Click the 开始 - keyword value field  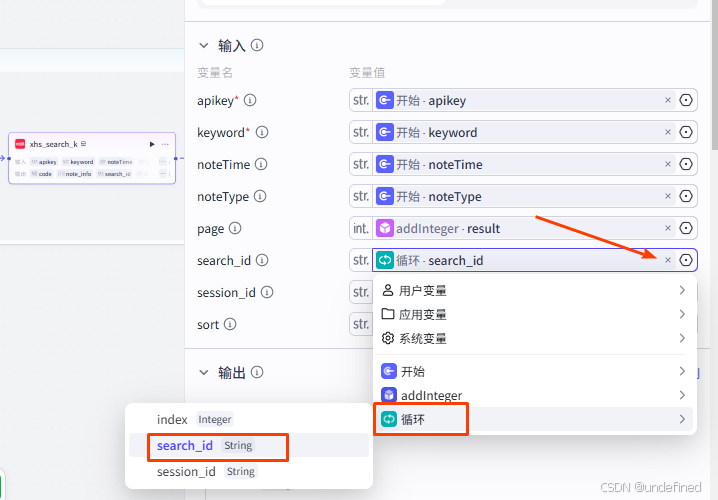524,132
